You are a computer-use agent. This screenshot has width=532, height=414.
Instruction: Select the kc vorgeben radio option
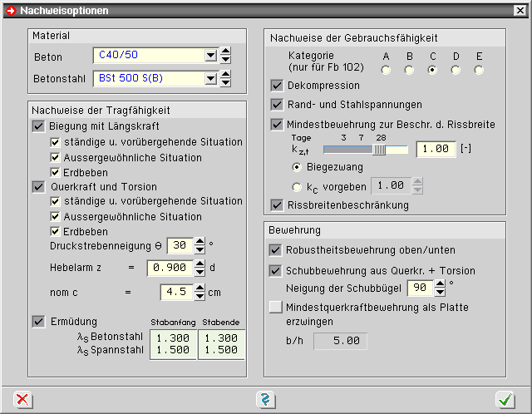(298, 186)
